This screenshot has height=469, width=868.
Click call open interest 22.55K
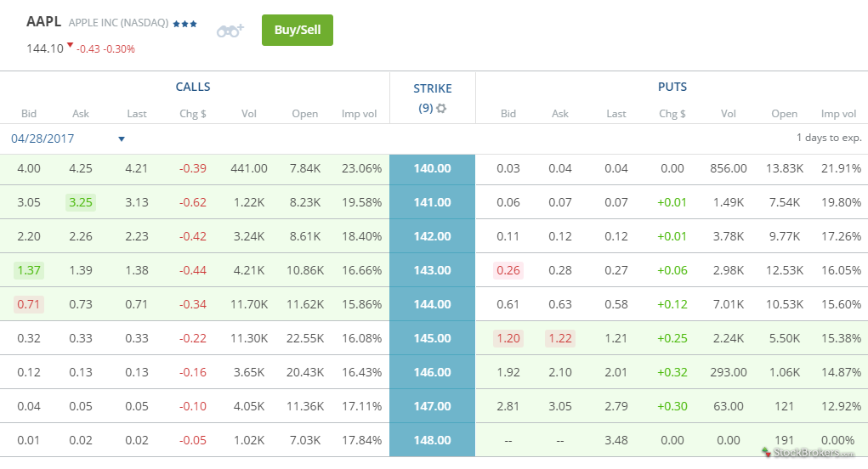tap(305, 338)
